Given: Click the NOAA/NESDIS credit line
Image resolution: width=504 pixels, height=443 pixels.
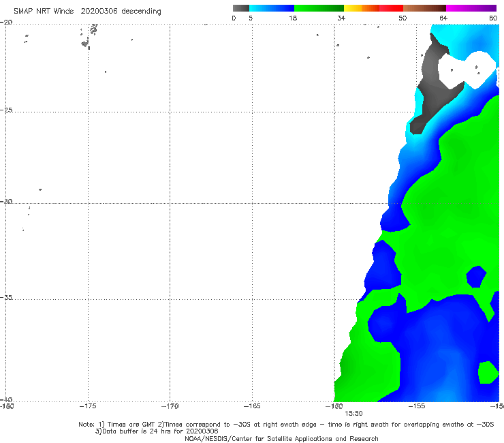Looking at the screenshot, I should pyautogui.click(x=281, y=438).
